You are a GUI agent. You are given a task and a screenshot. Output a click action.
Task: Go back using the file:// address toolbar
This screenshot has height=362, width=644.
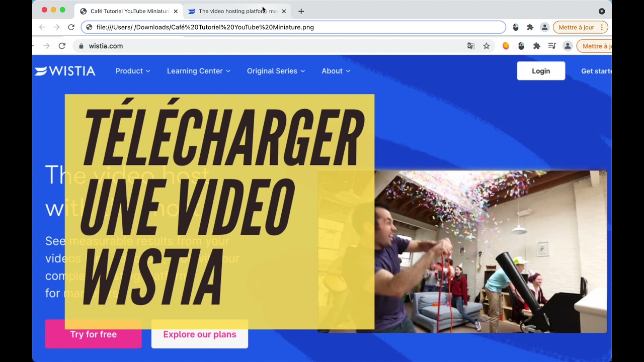pyautogui.click(x=42, y=27)
